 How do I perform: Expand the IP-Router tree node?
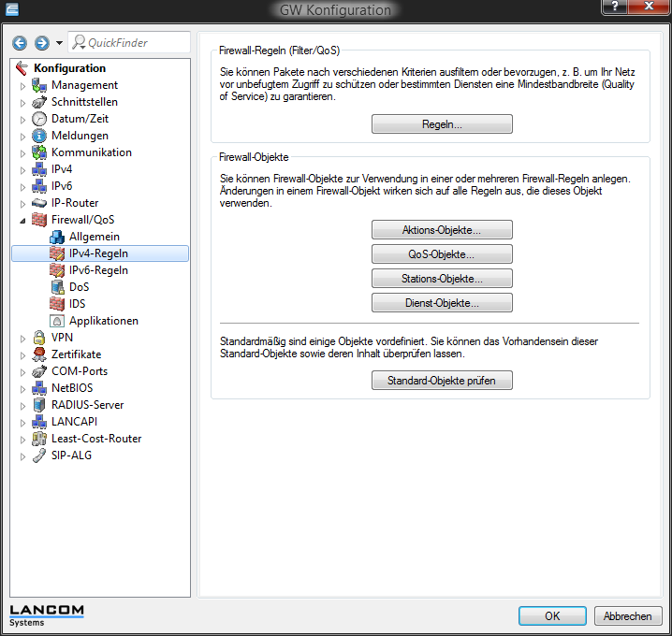[23, 203]
